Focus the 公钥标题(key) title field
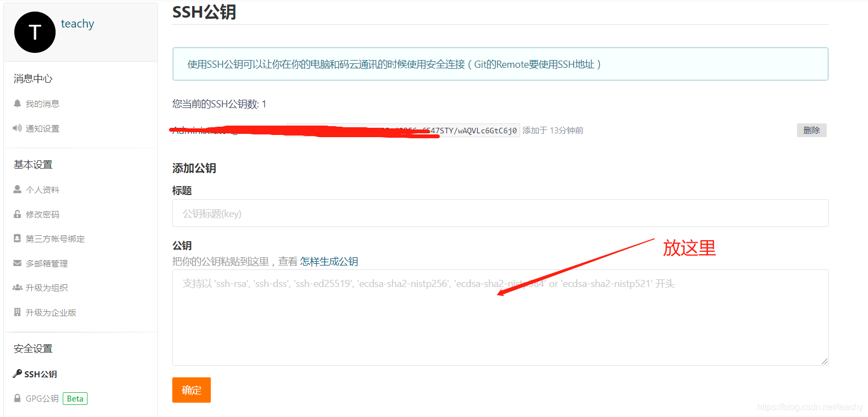Viewport: 868px width, 417px height. pyautogui.click(x=500, y=213)
